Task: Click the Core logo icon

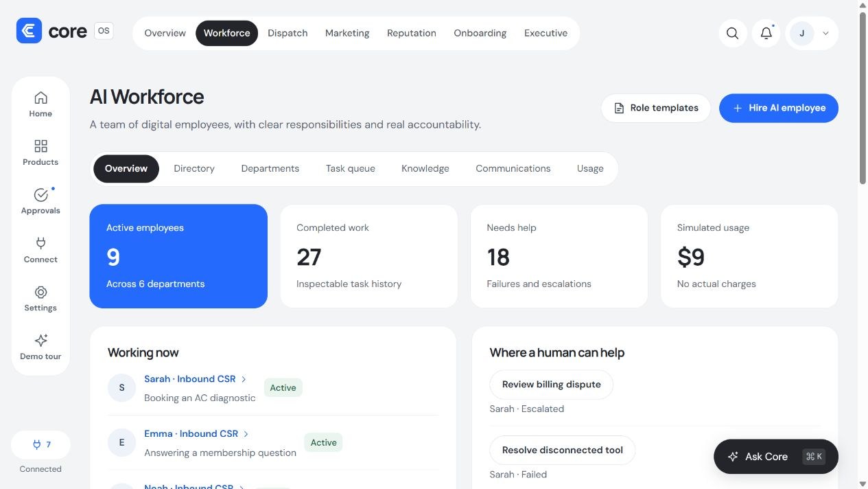Action: [29, 31]
